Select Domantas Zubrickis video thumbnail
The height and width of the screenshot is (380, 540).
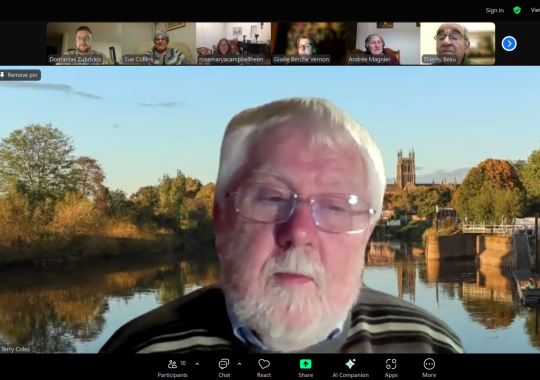pos(84,43)
